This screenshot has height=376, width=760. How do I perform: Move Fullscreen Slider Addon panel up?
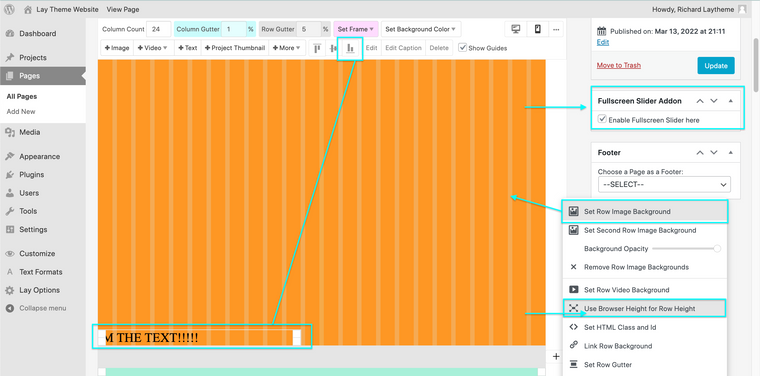pyautogui.click(x=699, y=101)
